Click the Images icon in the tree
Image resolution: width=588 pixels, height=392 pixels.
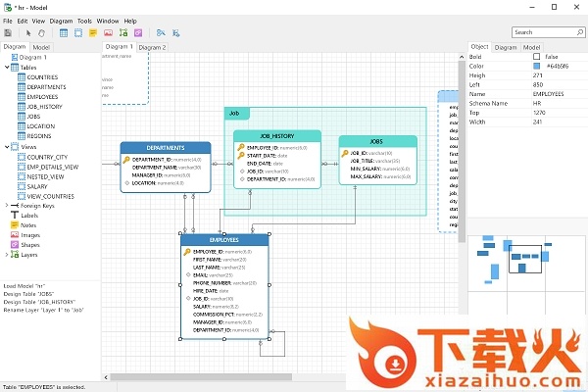[15, 235]
